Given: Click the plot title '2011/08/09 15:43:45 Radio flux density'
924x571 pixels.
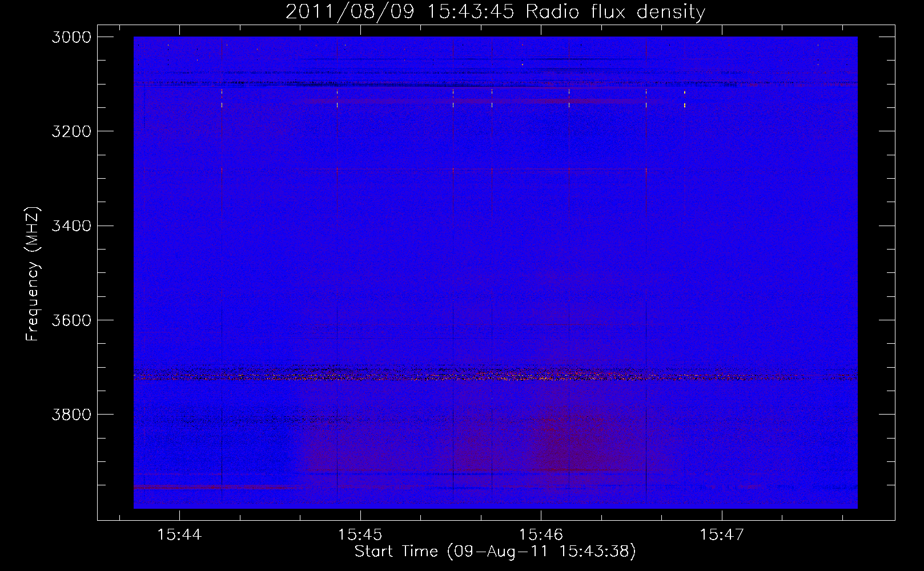Looking at the screenshot, I should pos(495,11).
